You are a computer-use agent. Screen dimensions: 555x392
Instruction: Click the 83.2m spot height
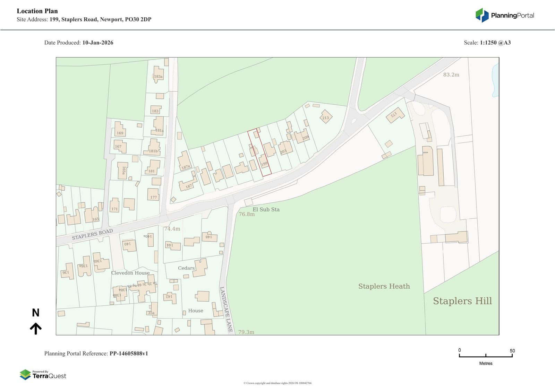pos(451,75)
